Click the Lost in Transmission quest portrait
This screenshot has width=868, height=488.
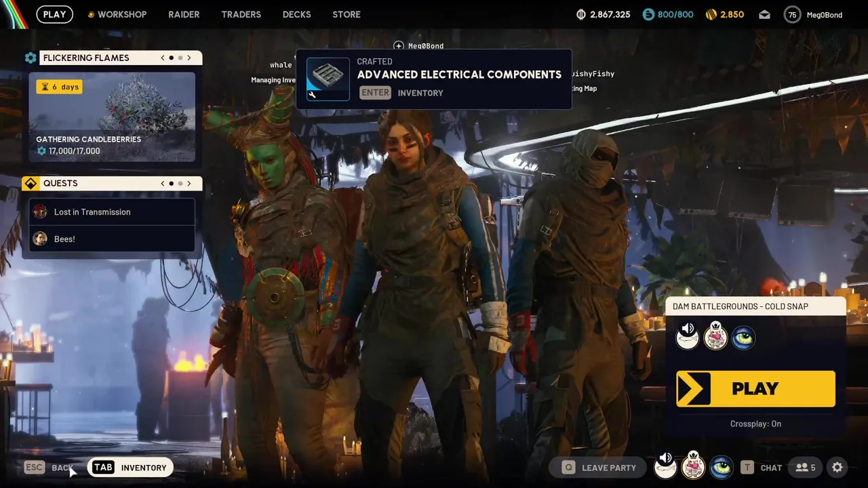[x=40, y=212]
